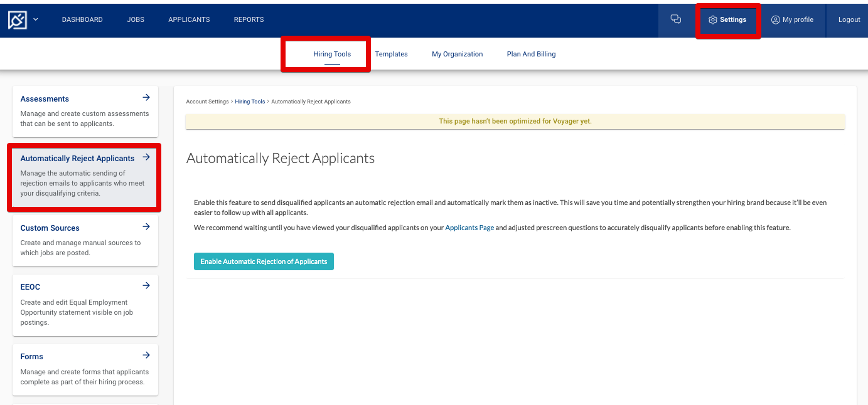This screenshot has height=405, width=868.
Task: Navigate to the Jobs menu item
Action: point(136,19)
